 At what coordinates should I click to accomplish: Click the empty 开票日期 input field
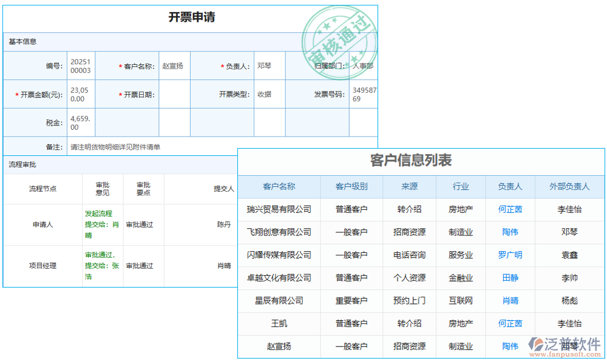click(174, 94)
